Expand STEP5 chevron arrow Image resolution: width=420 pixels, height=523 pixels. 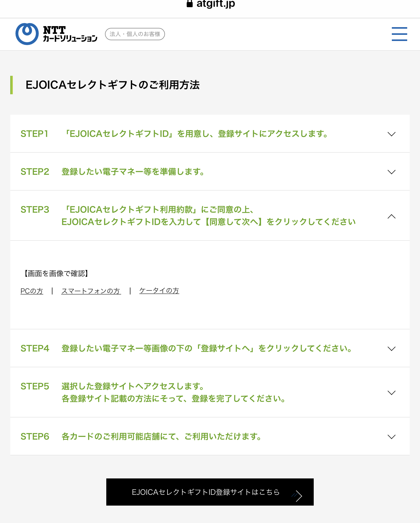(391, 393)
